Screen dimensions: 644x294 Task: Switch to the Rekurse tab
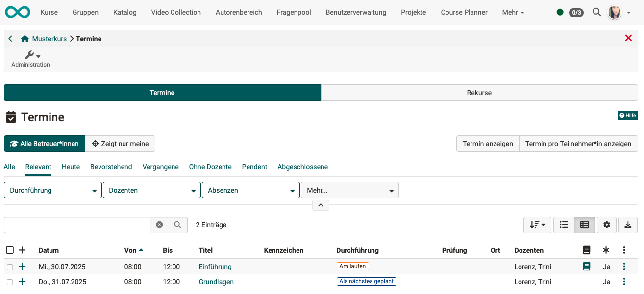click(479, 92)
